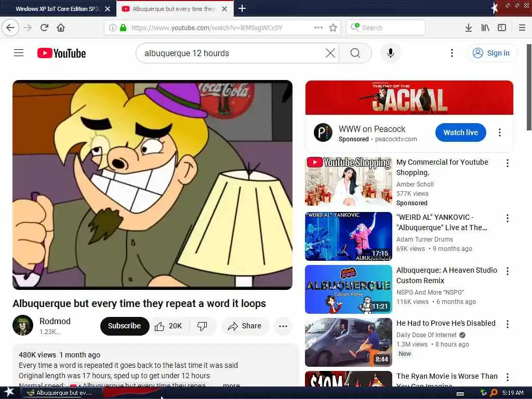This screenshot has width=532, height=399.
Task: Open options menu for Peacock ad
Action: coord(499,132)
